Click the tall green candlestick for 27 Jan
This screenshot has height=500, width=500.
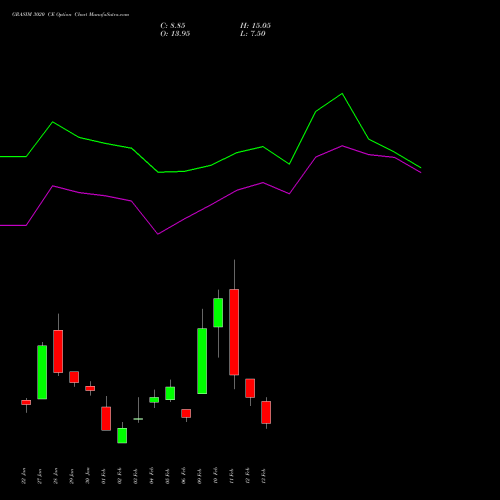[x=42, y=372]
